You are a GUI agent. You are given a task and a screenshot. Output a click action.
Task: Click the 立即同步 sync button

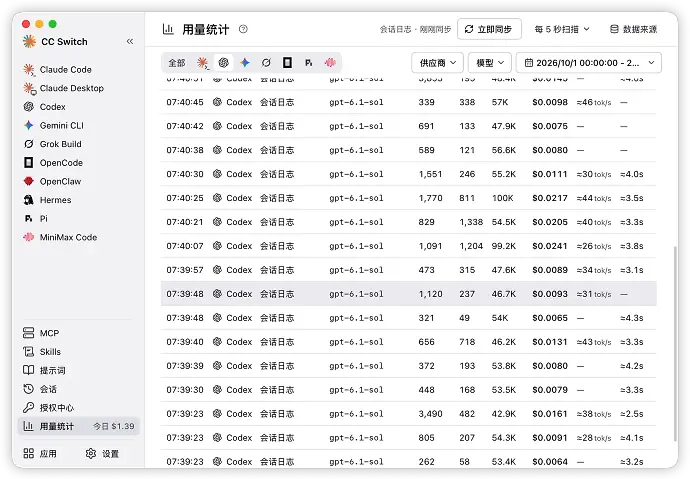click(x=489, y=29)
